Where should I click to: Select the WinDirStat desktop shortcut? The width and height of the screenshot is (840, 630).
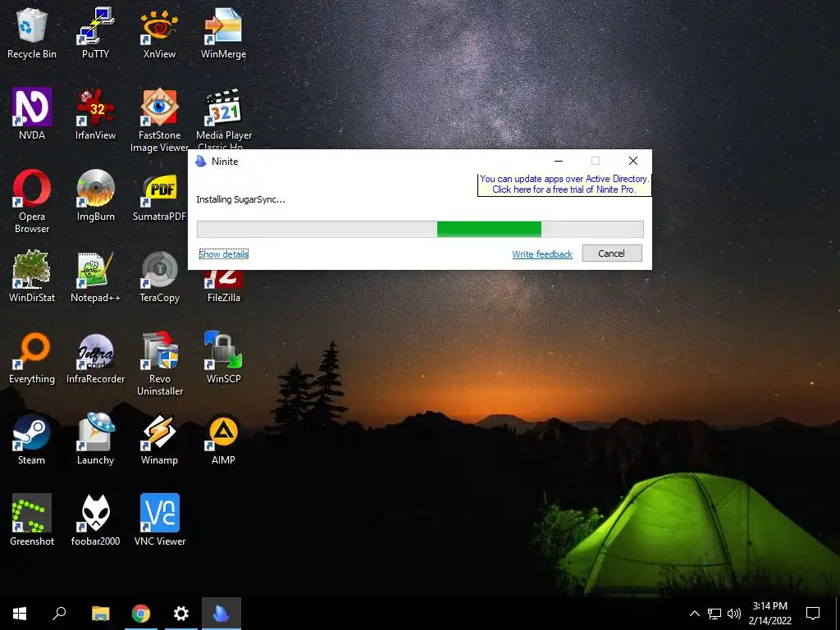pyautogui.click(x=32, y=277)
